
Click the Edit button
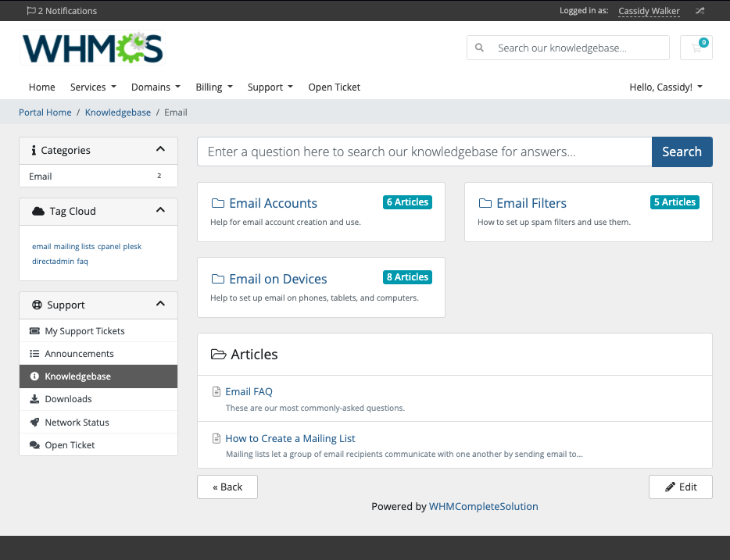[681, 487]
